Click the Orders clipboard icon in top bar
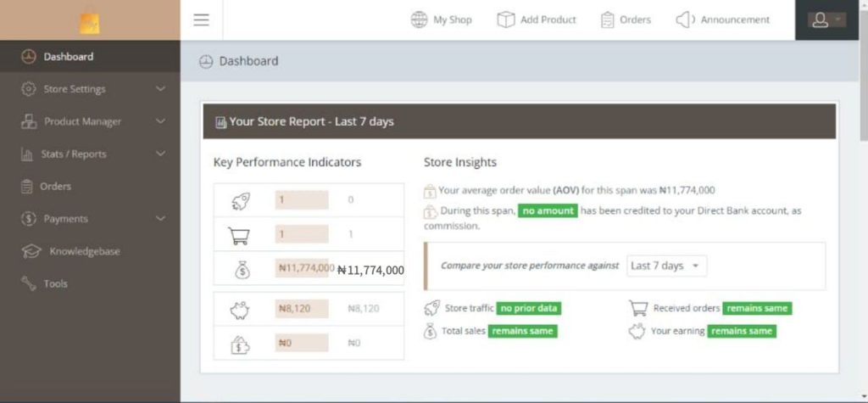The width and height of the screenshot is (868, 403). pyautogui.click(x=607, y=20)
